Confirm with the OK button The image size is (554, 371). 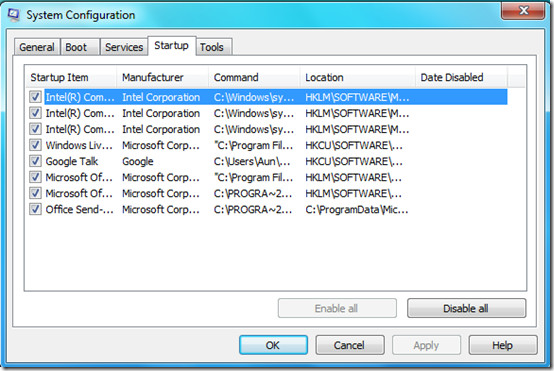tap(273, 345)
